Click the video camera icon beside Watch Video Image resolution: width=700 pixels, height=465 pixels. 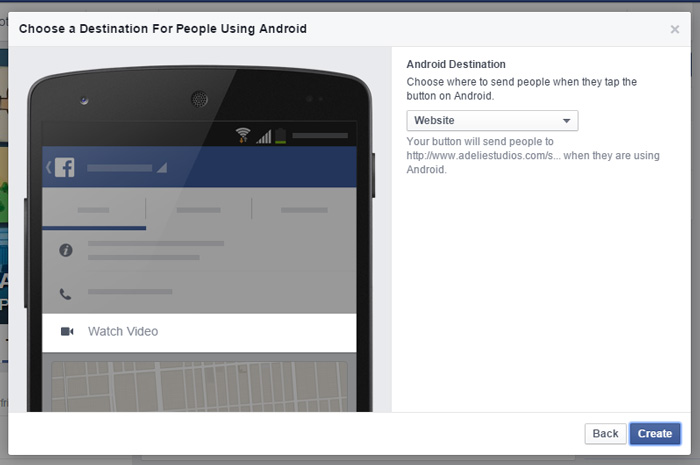pos(67,331)
